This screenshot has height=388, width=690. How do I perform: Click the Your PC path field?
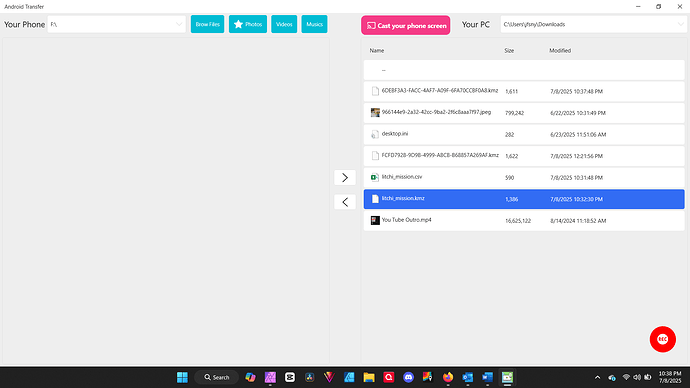tap(593, 24)
